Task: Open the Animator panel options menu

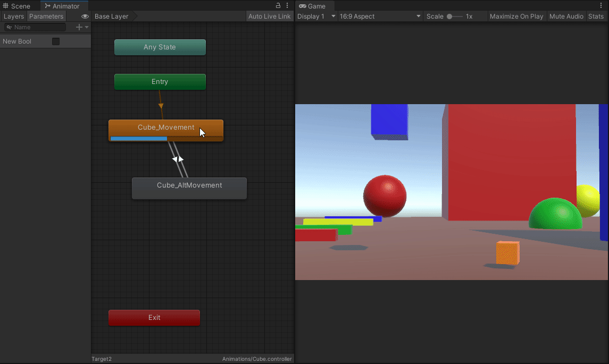Action: [287, 5]
